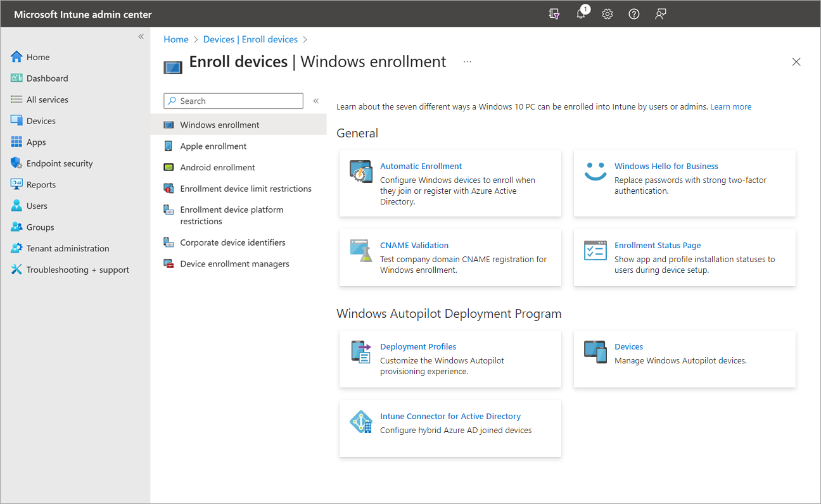Click the Intune Connector for Active Directory icon
Image resolution: width=821 pixels, height=504 pixels.
361,422
